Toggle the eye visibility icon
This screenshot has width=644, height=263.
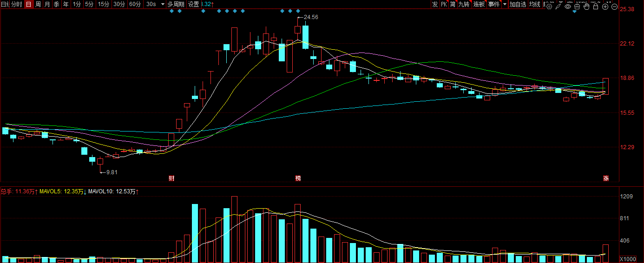(x=568, y=7)
